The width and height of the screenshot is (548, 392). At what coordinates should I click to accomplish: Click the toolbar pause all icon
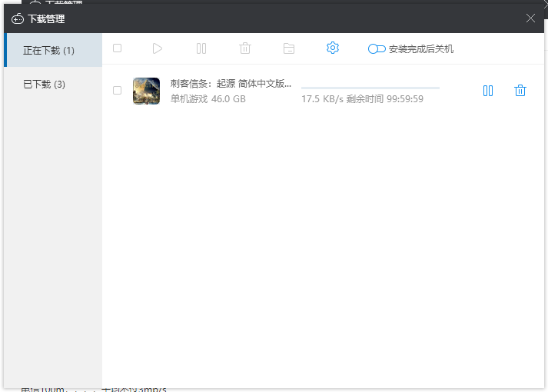coord(201,48)
